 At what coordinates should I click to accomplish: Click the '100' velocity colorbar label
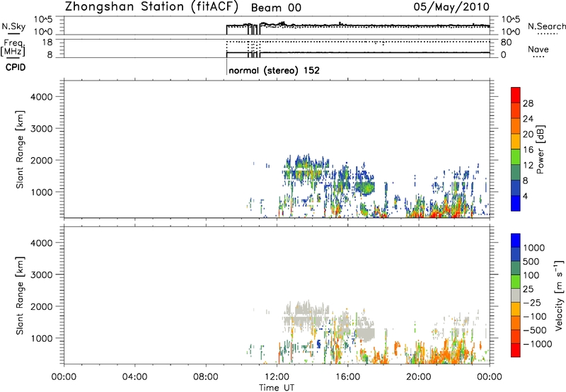point(531,275)
